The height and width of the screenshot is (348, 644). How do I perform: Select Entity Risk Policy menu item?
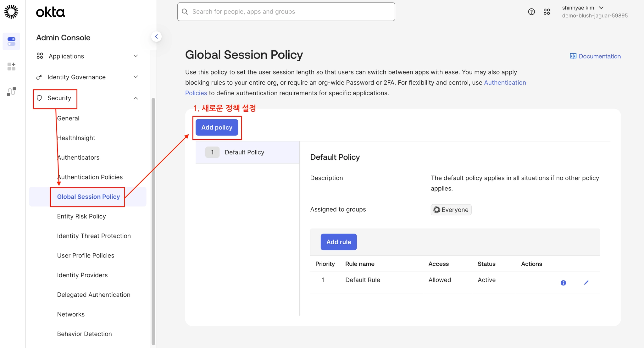click(x=81, y=216)
